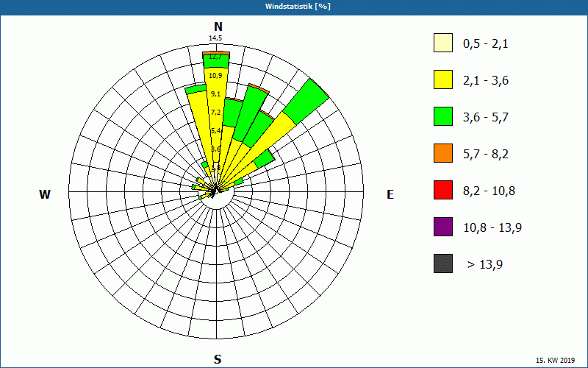The width and height of the screenshot is (588, 368).
Task: Click the legend text 5,7 - 8,2
Action: pyautogui.click(x=486, y=155)
